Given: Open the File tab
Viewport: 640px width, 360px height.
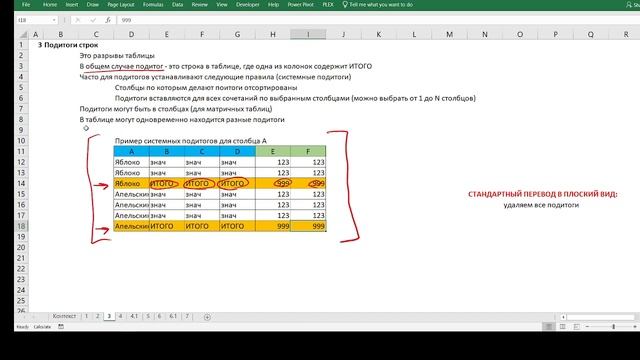Looking at the screenshot, I should pyautogui.click(x=26, y=4).
